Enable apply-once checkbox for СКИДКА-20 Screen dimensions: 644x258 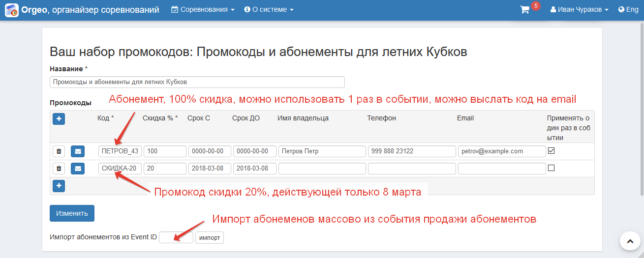point(551,168)
